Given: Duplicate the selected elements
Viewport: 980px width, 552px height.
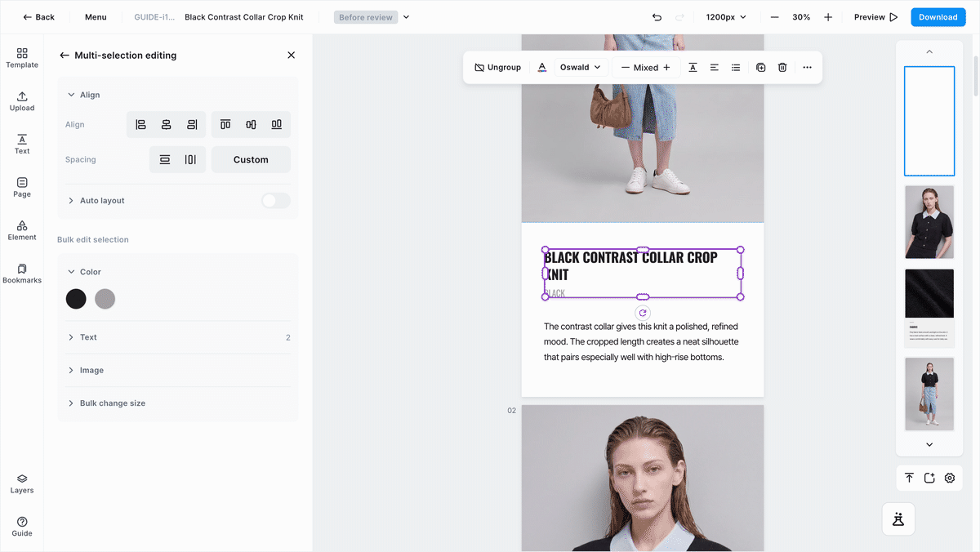Looking at the screenshot, I should coord(761,68).
